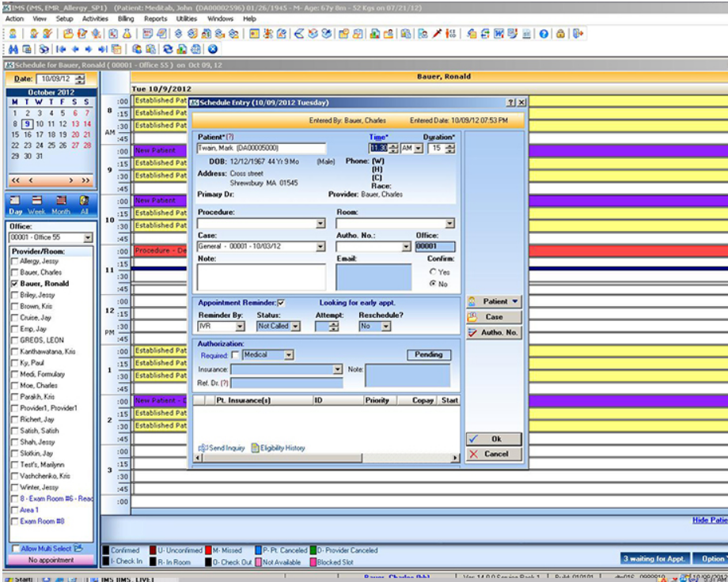This screenshot has width=728, height=582.
Task: Click the binoculars Find icon in the toolbar
Action: (x=13, y=49)
